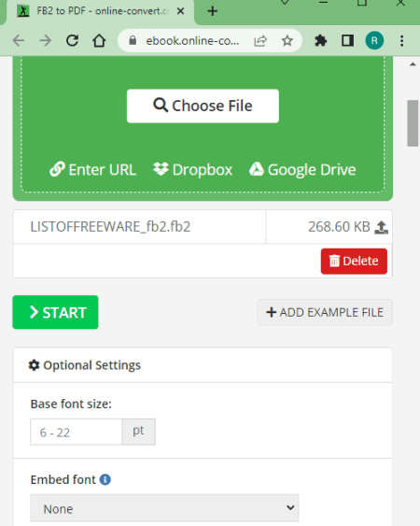The width and height of the screenshot is (420, 526).
Task: Click the pt unit label
Action: pos(138,432)
